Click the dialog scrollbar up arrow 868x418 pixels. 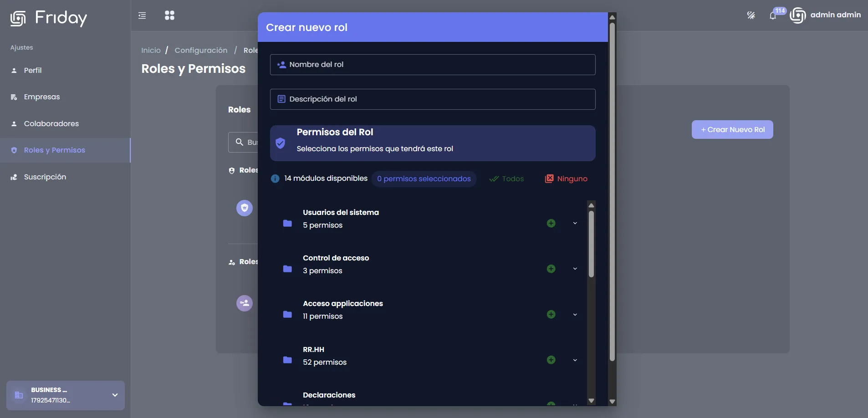tap(612, 17)
